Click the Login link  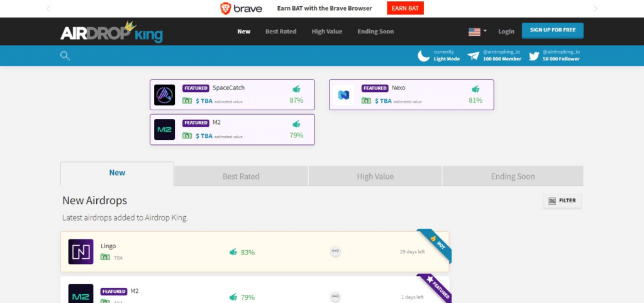click(x=506, y=31)
